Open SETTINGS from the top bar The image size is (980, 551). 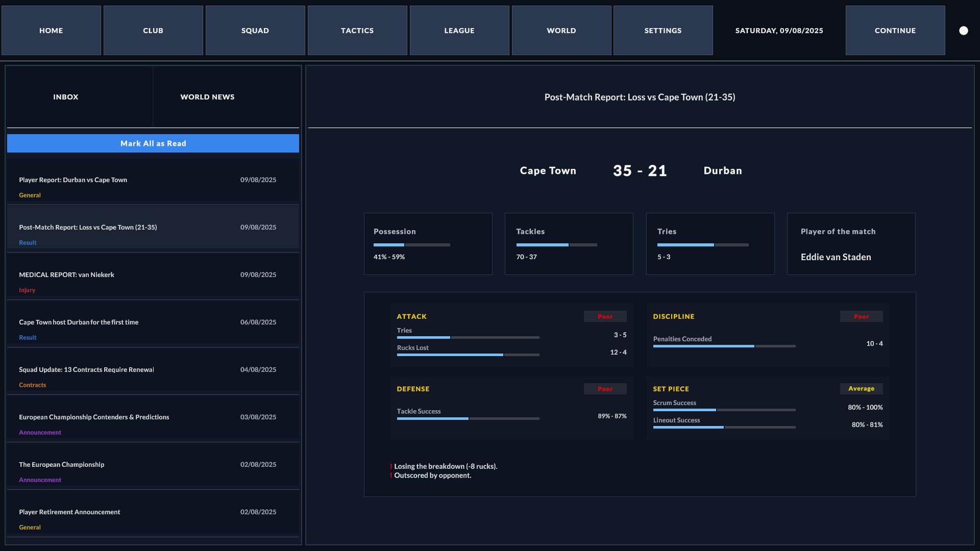point(663,31)
